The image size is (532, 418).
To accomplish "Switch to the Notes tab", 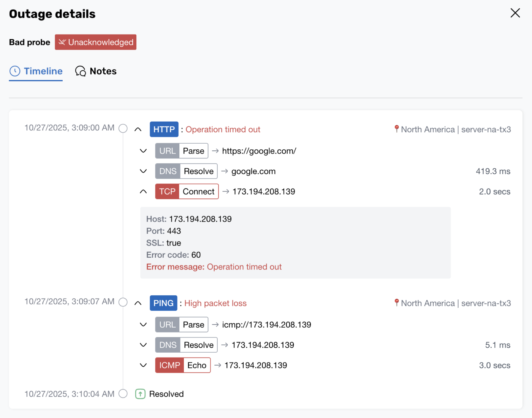I will (103, 71).
